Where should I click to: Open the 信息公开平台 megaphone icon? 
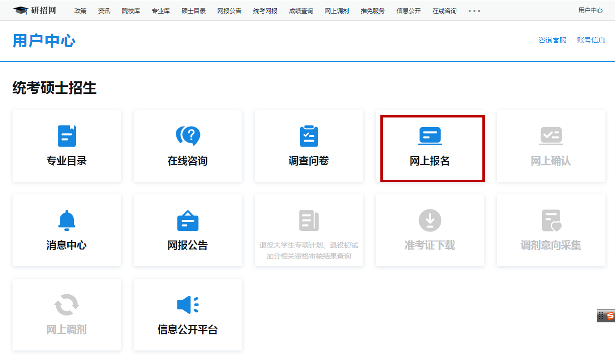pos(188,305)
